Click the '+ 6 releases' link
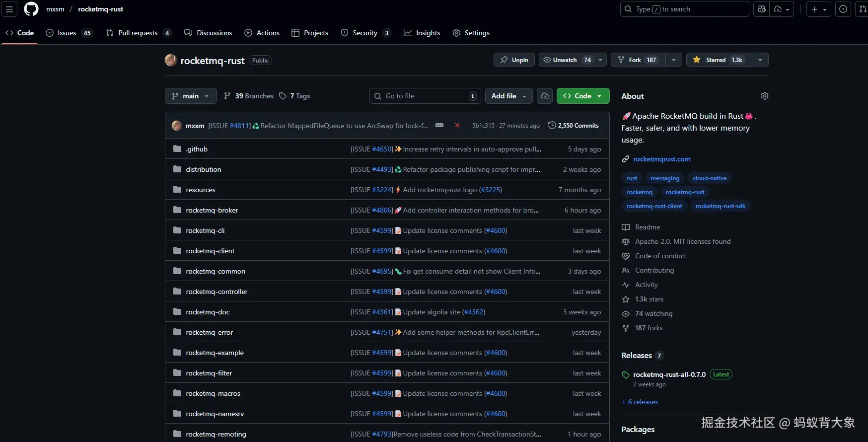Screen dimensions: 868x442 (640, 402)
